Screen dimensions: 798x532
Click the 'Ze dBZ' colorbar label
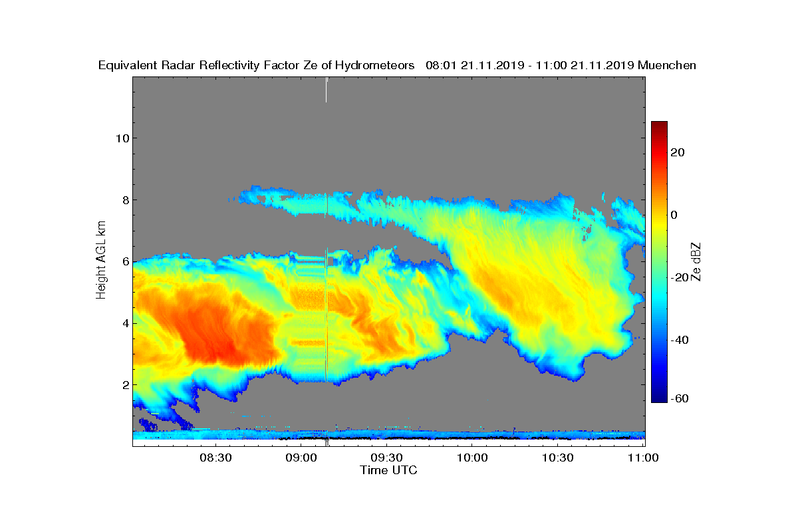pos(696,261)
